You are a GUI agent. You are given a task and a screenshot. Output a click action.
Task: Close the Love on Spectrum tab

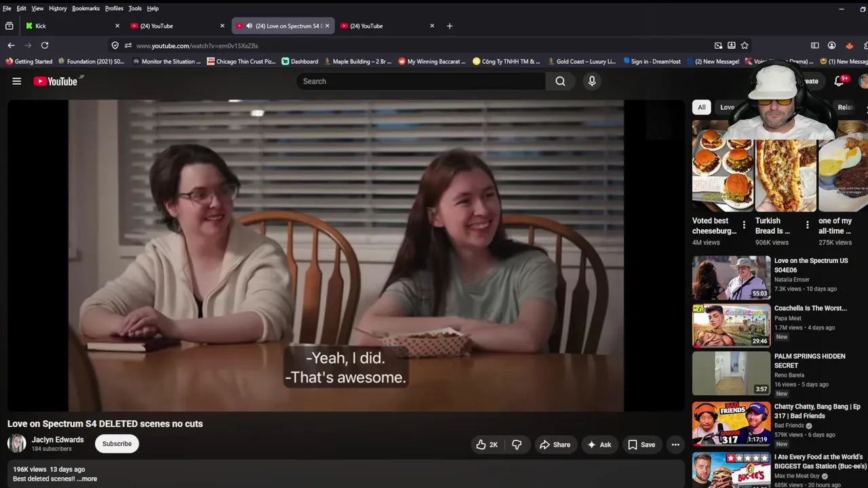tap(327, 26)
